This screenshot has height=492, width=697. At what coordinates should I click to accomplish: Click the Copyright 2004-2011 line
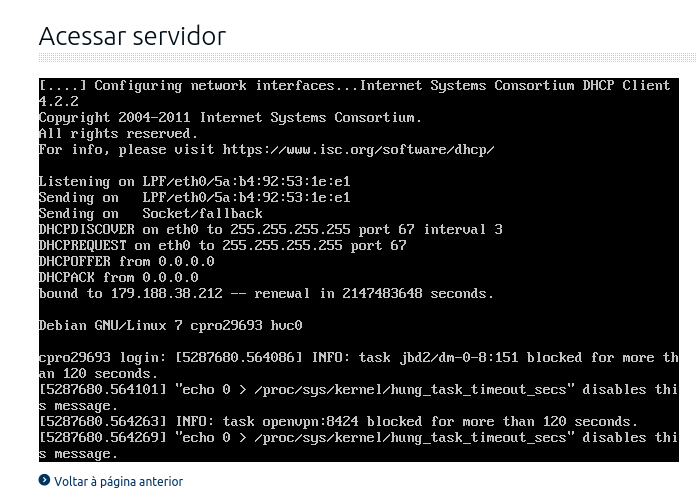click(x=230, y=117)
